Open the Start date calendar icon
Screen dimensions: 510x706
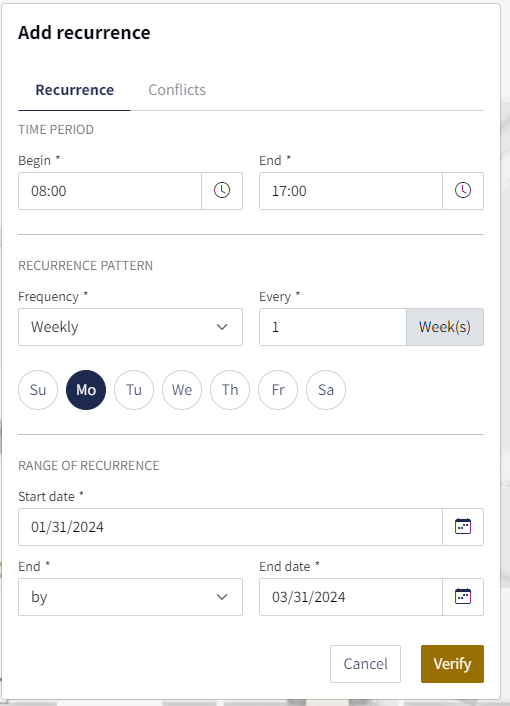[463, 527]
